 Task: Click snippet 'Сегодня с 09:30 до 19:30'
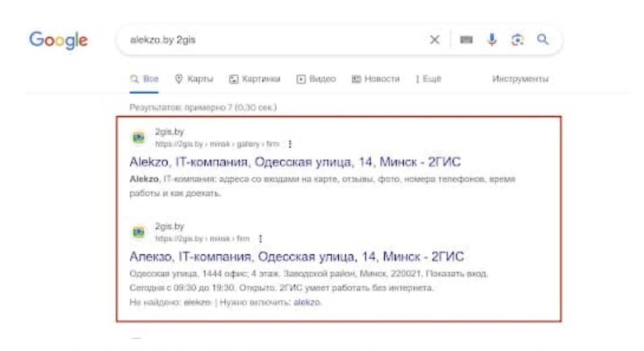[182, 288]
